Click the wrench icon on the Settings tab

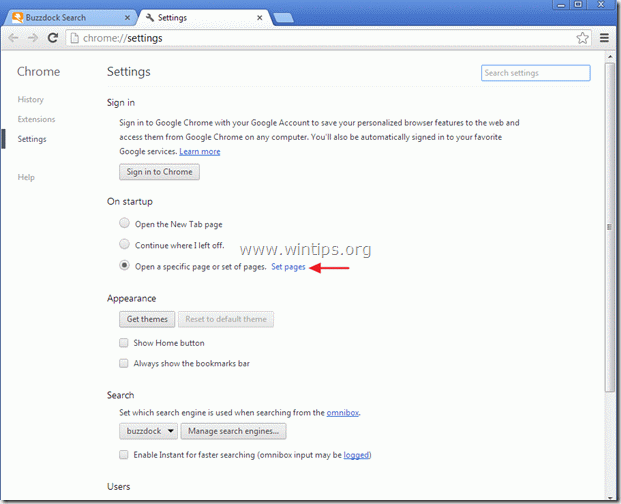[x=150, y=18]
